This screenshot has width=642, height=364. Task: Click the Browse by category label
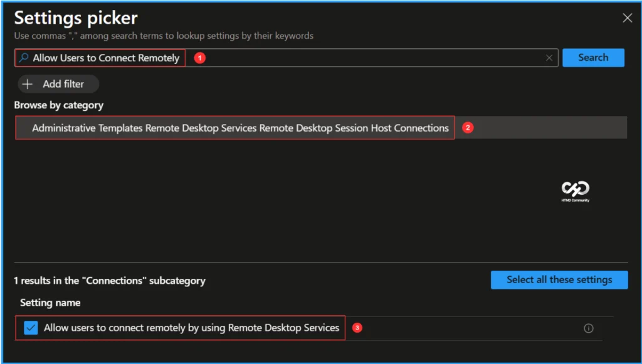(58, 105)
